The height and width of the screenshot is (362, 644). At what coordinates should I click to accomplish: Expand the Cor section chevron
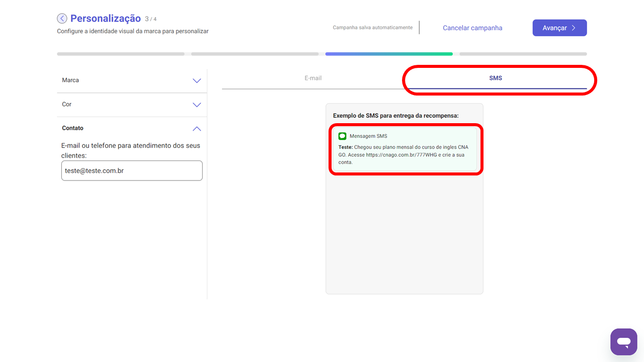(x=197, y=105)
